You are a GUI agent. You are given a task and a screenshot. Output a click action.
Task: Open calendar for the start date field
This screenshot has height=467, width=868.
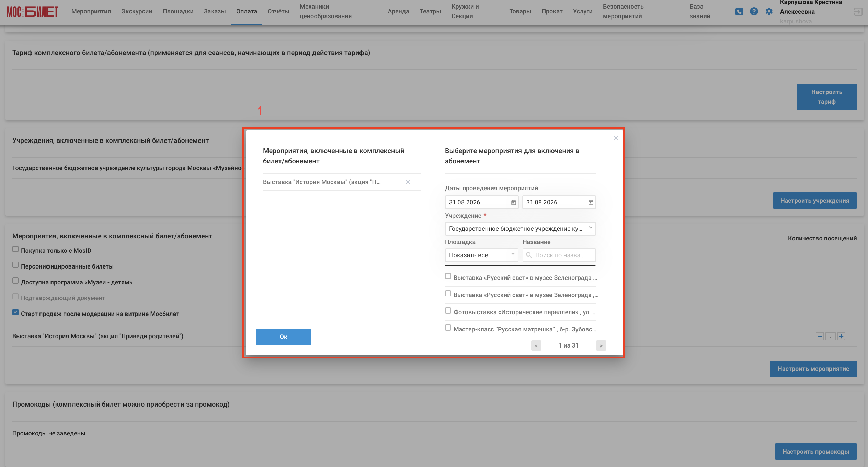coord(513,202)
